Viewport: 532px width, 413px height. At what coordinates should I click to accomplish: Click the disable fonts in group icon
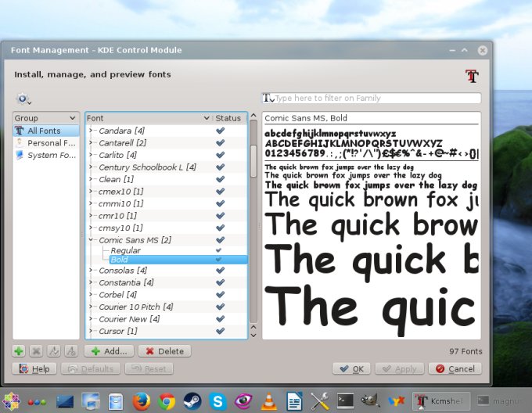(71, 351)
